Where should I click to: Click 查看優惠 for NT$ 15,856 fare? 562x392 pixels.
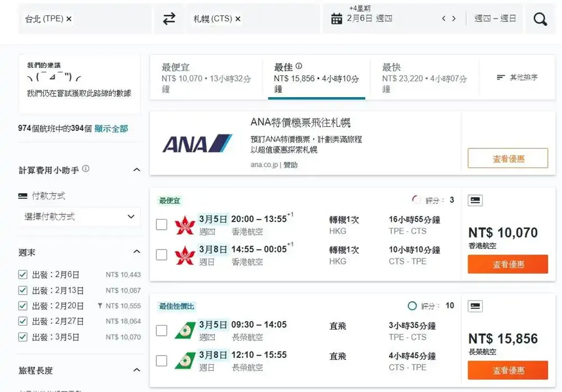(508, 370)
